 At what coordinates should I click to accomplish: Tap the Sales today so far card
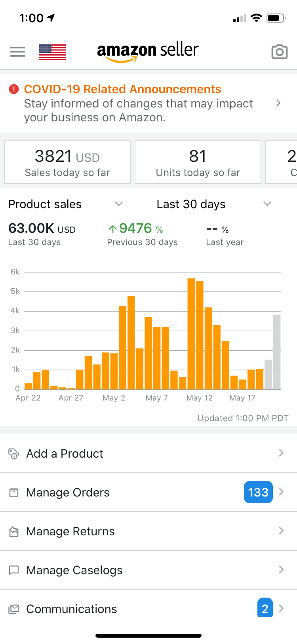(67, 162)
